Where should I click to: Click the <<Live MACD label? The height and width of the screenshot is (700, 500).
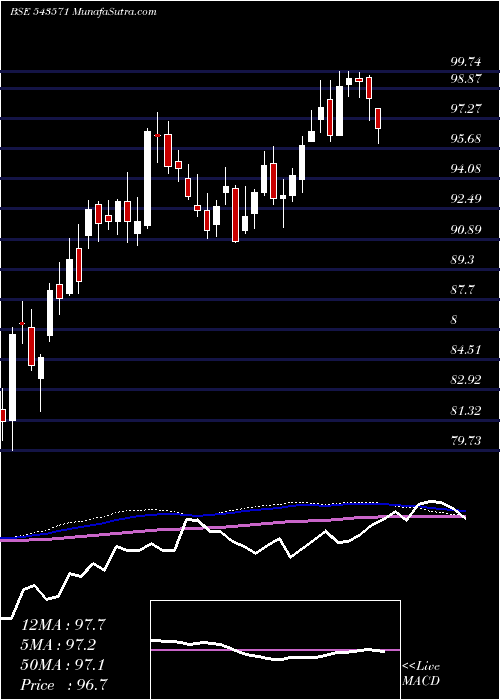(x=421, y=674)
